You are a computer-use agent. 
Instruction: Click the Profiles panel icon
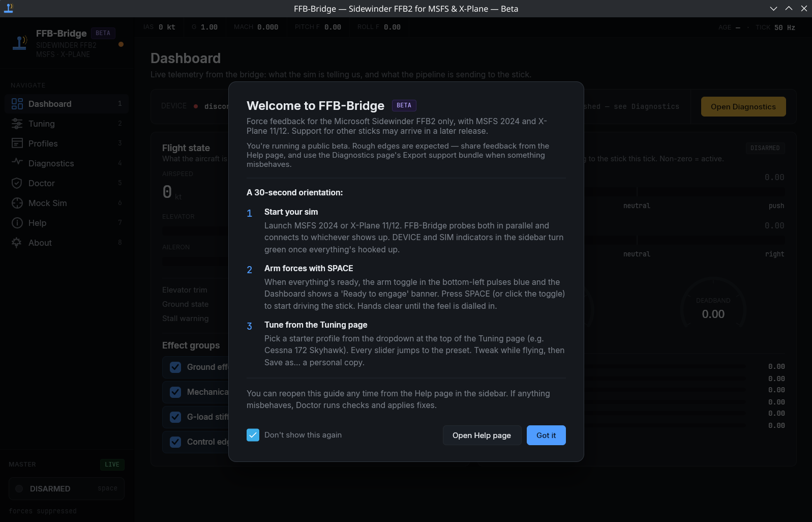click(x=17, y=143)
